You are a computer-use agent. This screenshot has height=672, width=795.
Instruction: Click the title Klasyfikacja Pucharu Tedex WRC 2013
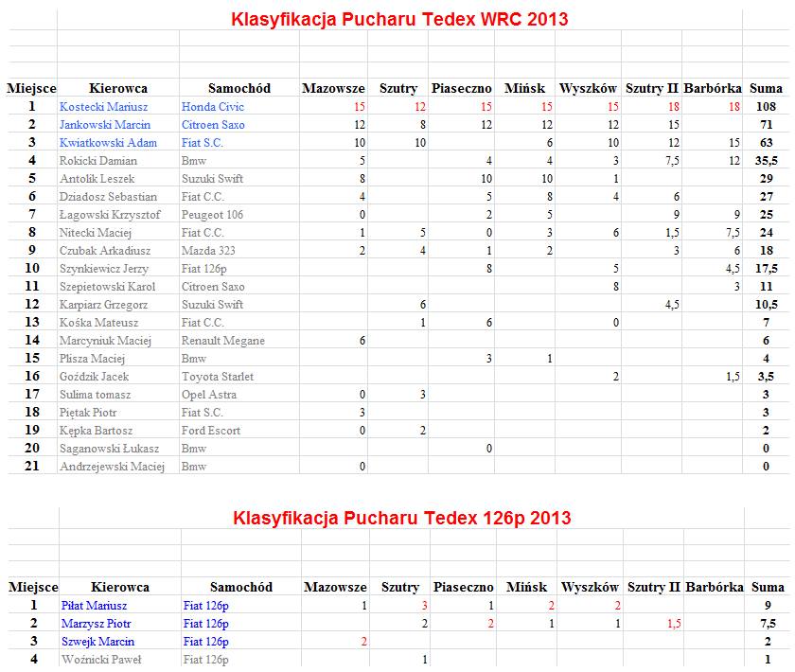[x=399, y=19]
